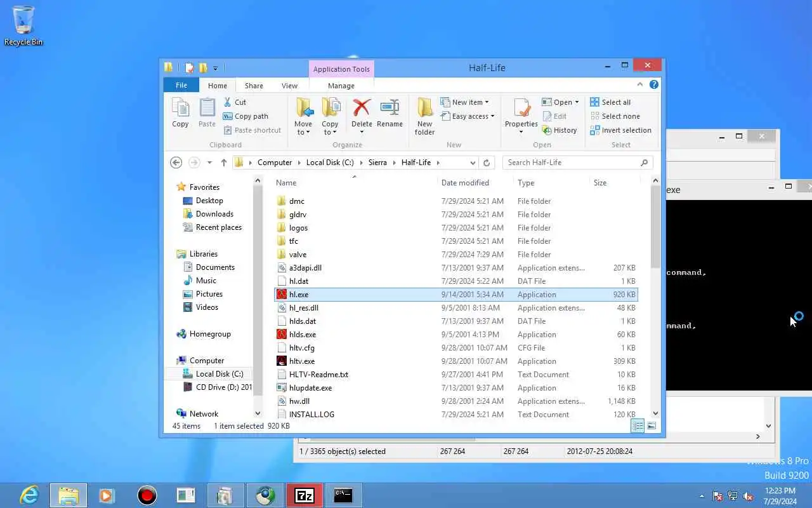
Task: Go up one folder with Up arrow
Action: point(224,163)
